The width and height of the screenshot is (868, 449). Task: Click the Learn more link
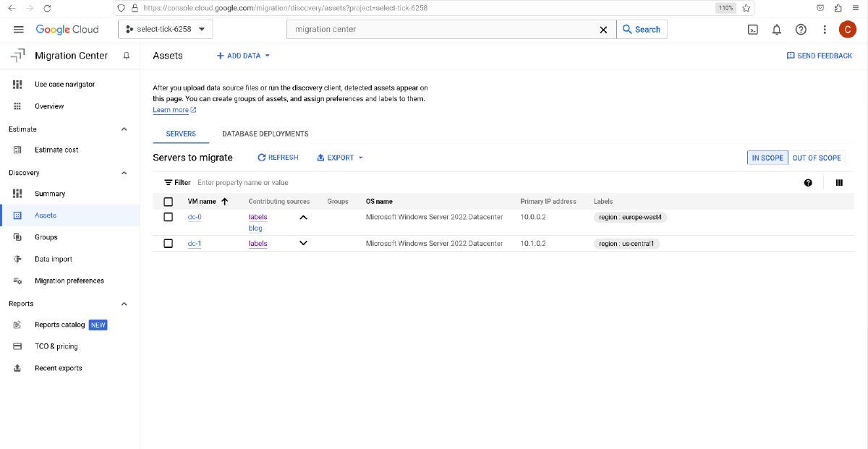[x=171, y=109]
